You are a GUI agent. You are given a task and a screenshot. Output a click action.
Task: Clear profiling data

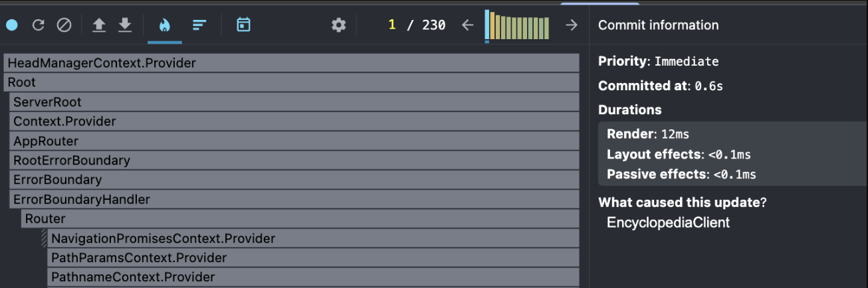pyautogui.click(x=64, y=25)
